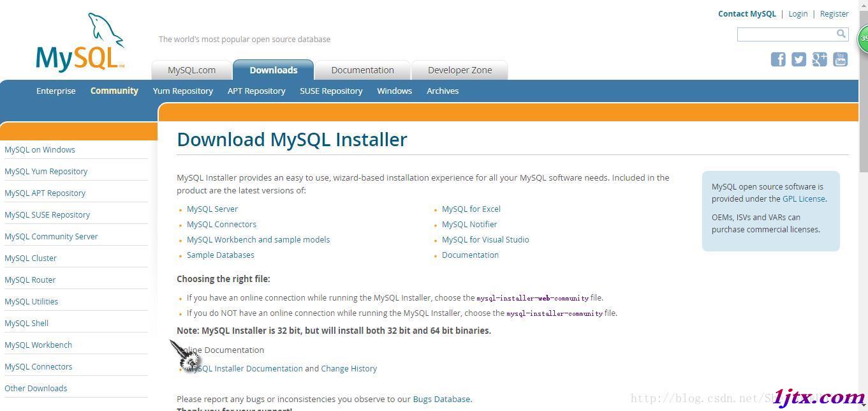Open the MySQL Twitter icon
This screenshot has width=868, height=411.
tap(798, 59)
